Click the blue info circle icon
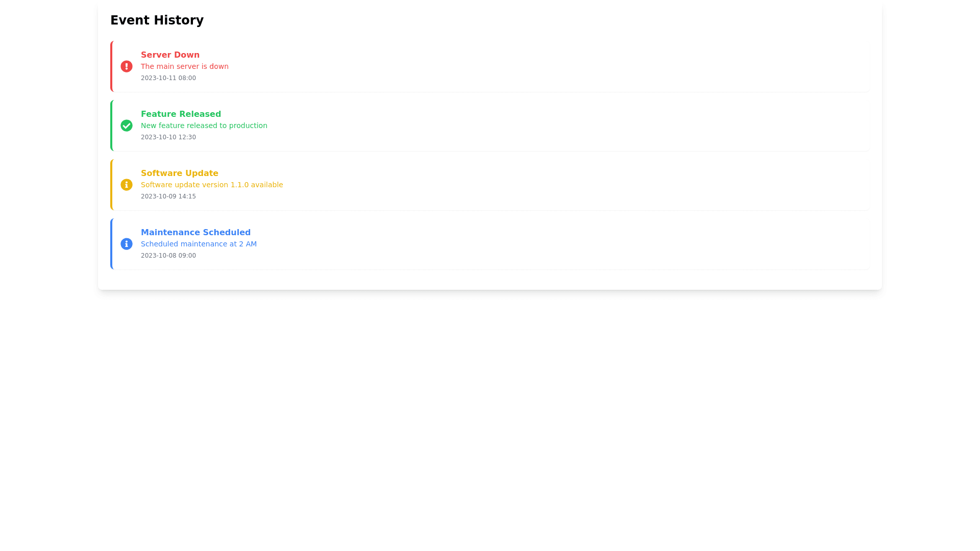Screen dimensions: 980x551 (x=126, y=244)
